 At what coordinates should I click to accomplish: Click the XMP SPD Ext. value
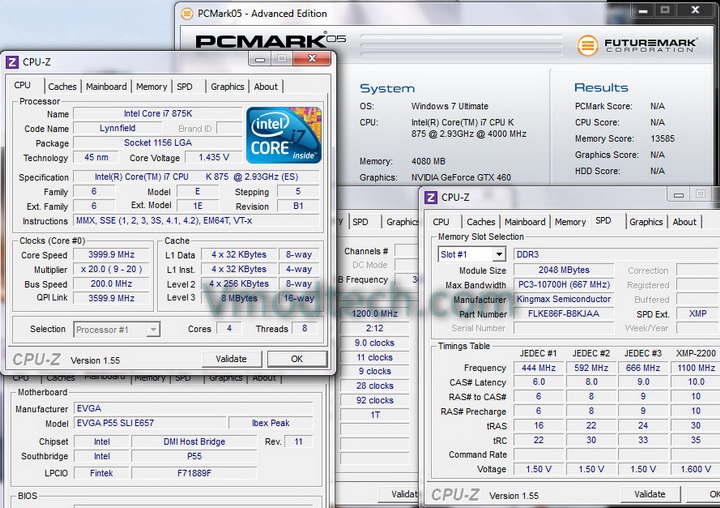(x=698, y=314)
